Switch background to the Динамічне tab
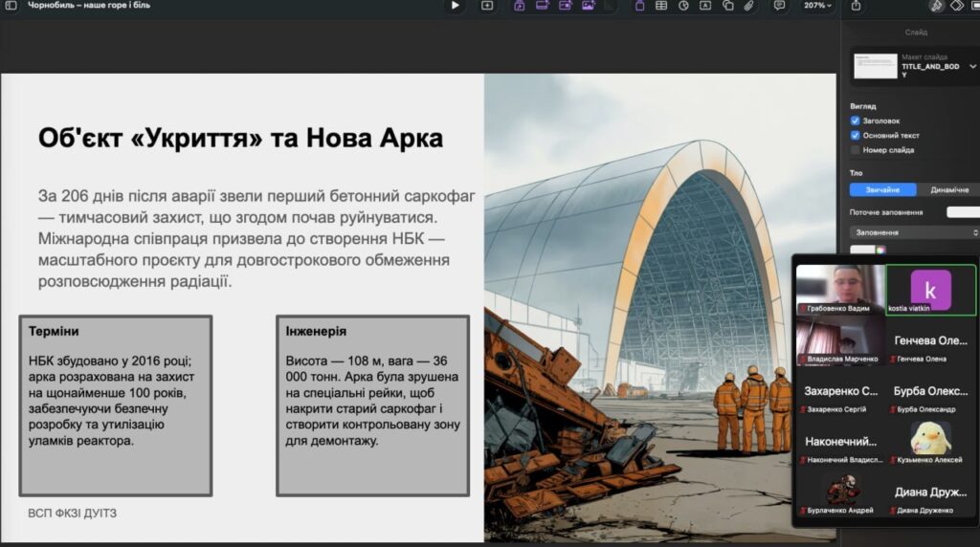This screenshot has height=547, width=980. 948,190
